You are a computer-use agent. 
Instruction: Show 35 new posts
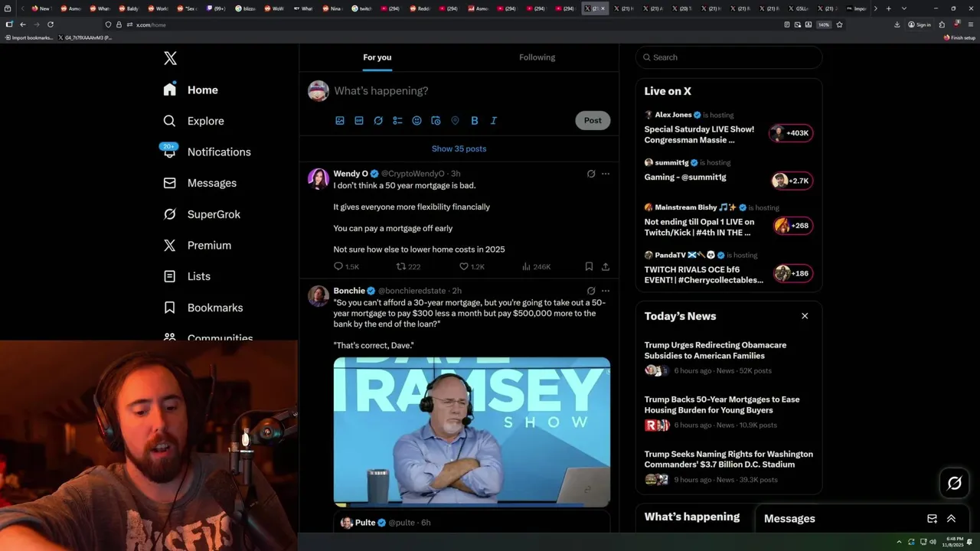point(459,148)
